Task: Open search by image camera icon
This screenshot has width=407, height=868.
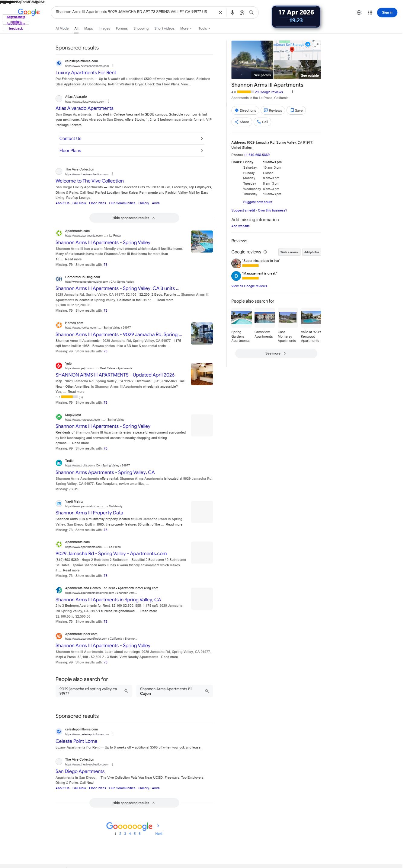Action: [242, 12]
